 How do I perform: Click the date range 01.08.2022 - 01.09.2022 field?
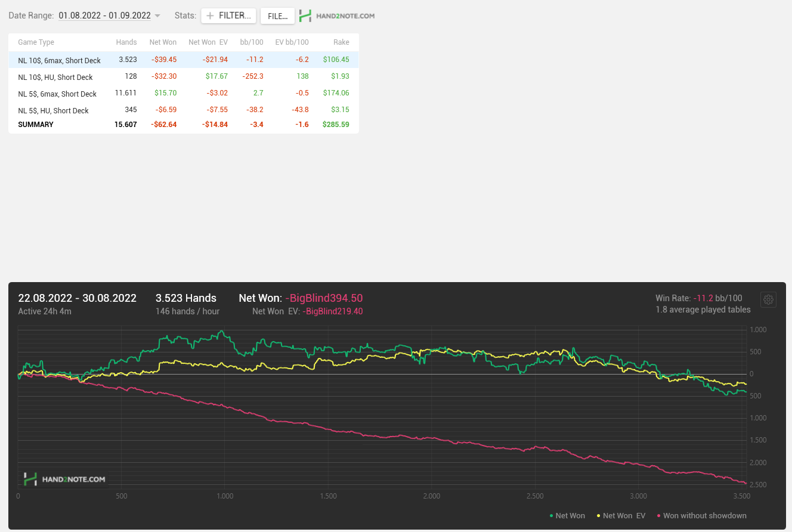point(104,16)
